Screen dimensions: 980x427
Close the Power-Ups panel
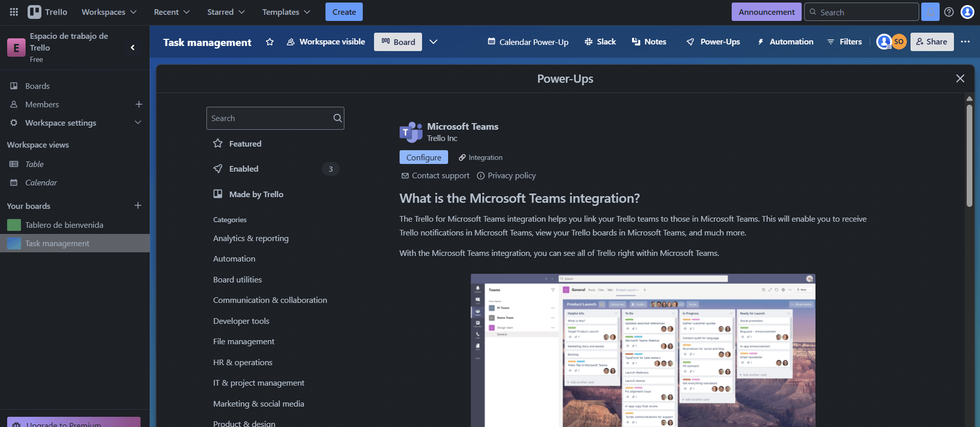[960, 78]
